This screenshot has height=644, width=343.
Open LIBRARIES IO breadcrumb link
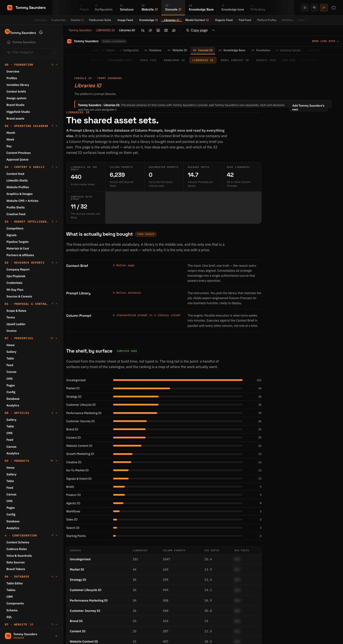tap(105, 30)
